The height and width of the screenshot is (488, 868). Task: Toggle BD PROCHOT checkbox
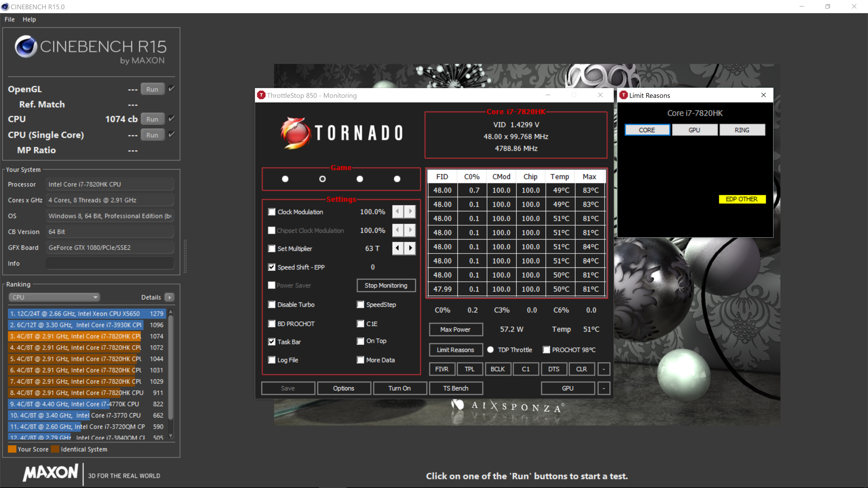pos(271,324)
